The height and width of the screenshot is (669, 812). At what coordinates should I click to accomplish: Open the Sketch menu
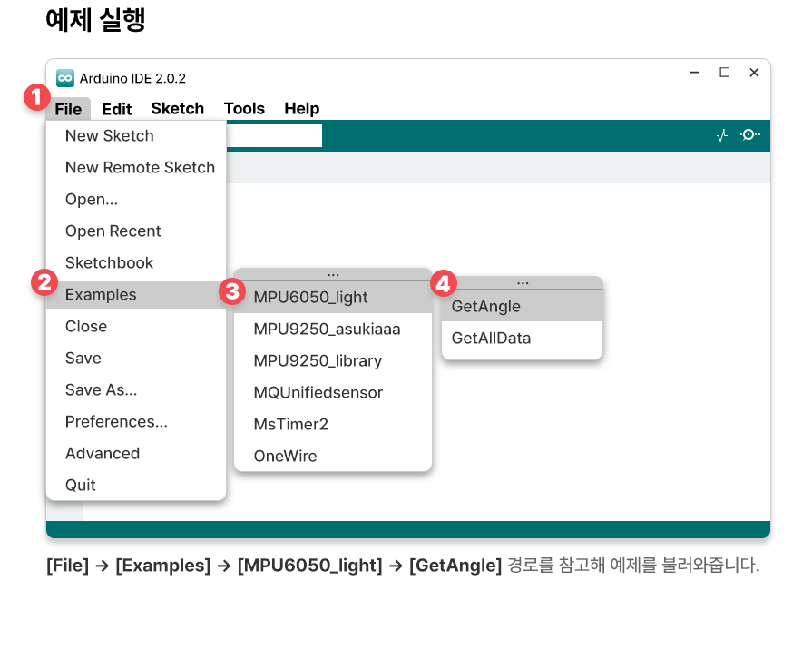pyautogui.click(x=177, y=109)
